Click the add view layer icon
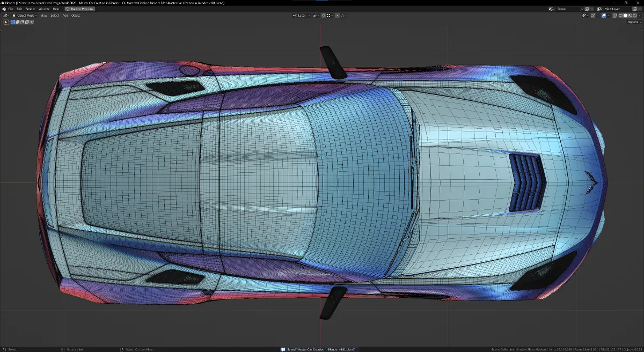 pyautogui.click(x=634, y=9)
